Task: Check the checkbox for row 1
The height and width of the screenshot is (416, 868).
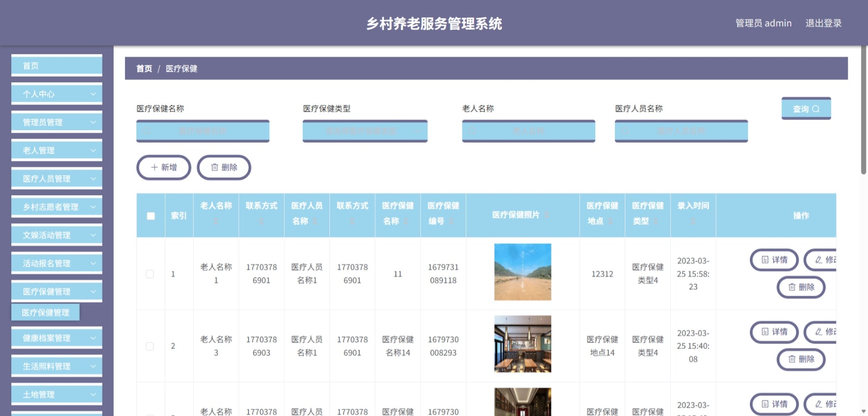Action: (x=150, y=274)
